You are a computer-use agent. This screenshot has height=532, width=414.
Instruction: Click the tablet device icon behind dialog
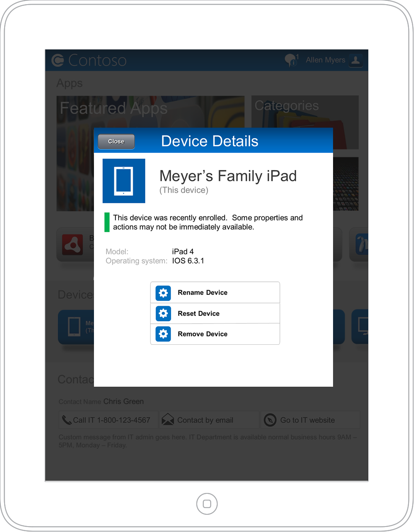(x=74, y=327)
